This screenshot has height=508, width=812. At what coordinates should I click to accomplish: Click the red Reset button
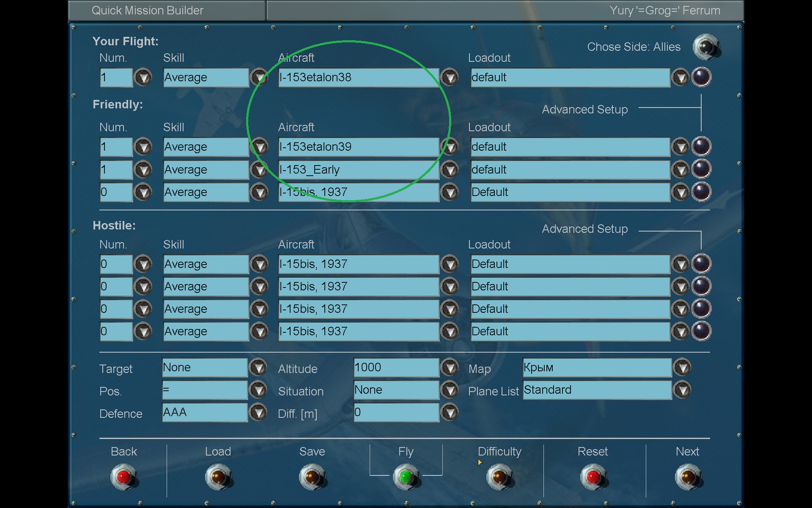tap(593, 477)
